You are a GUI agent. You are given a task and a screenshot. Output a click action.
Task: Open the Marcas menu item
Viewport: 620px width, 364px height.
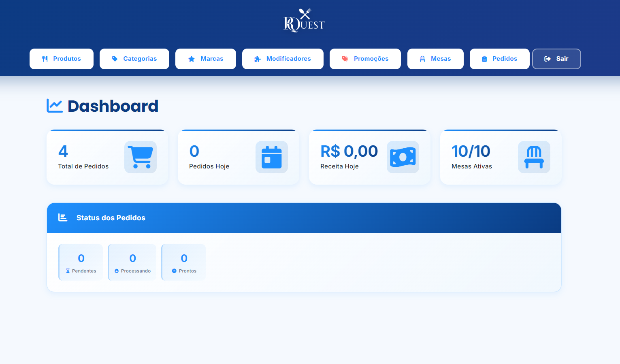coord(206,59)
